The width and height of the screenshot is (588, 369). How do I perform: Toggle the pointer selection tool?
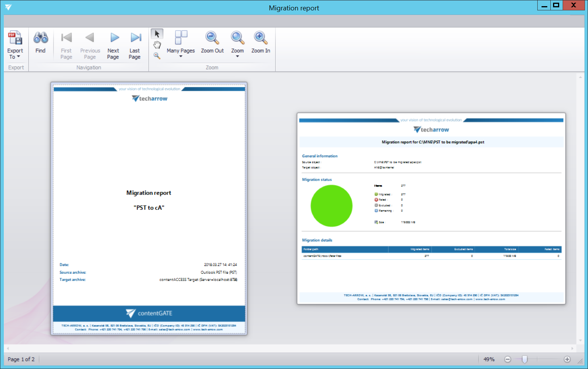[157, 34]
